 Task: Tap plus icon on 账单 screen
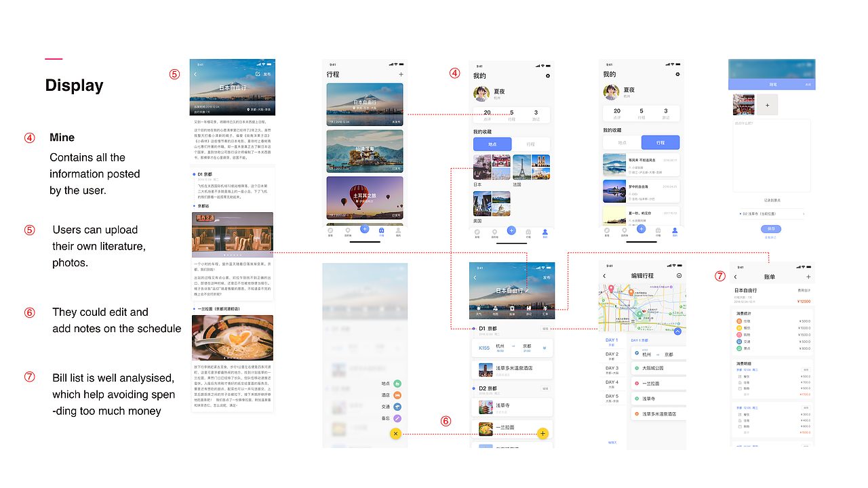(x=808, y=277)
